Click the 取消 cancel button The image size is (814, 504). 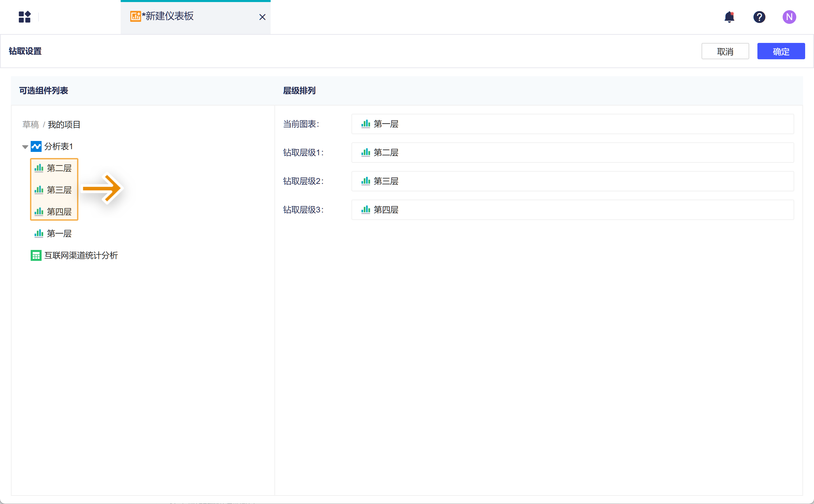click(725, 51)
